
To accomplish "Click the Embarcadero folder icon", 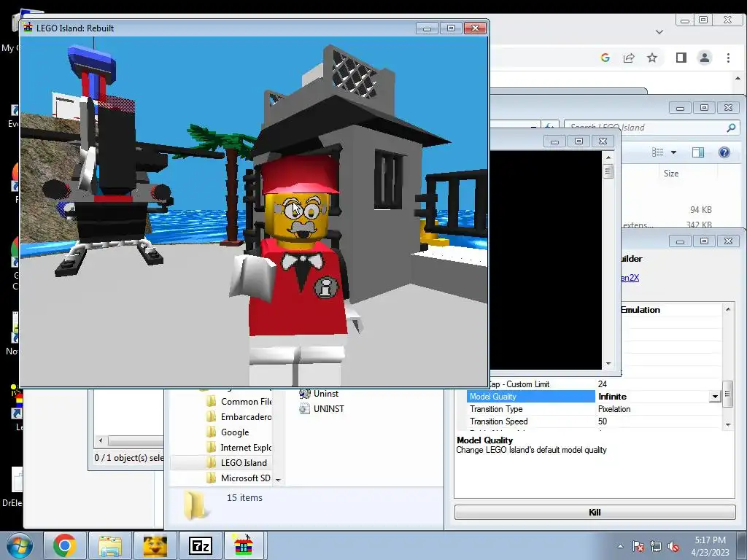I will (211, 416).
